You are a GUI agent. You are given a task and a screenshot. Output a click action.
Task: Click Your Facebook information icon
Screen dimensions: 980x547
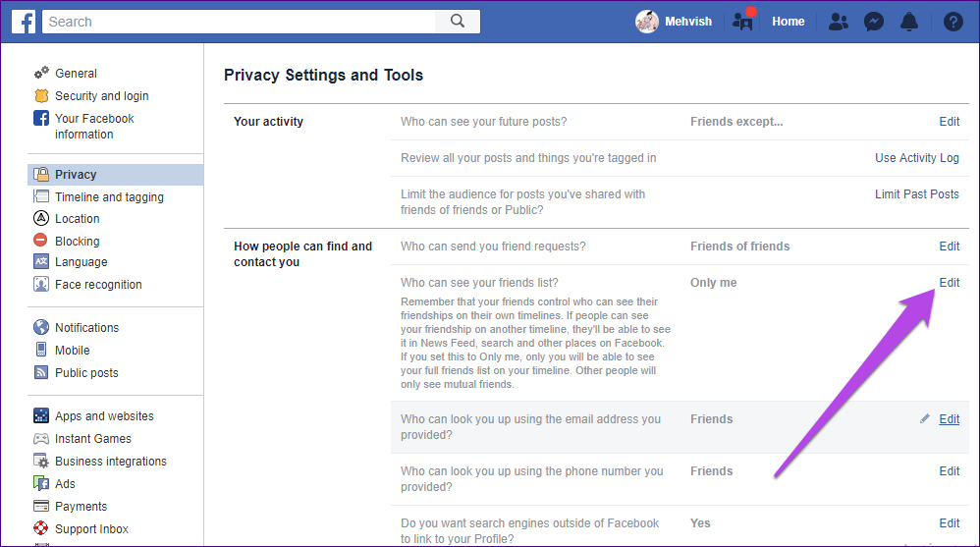pyautogui.click(x=41, y=118)
